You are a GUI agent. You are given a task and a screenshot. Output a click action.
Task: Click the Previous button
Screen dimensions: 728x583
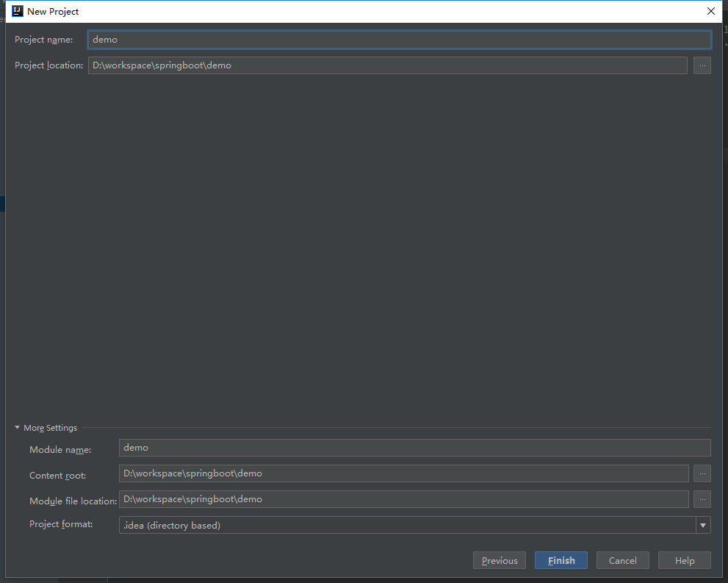click(x=499, y=560)
